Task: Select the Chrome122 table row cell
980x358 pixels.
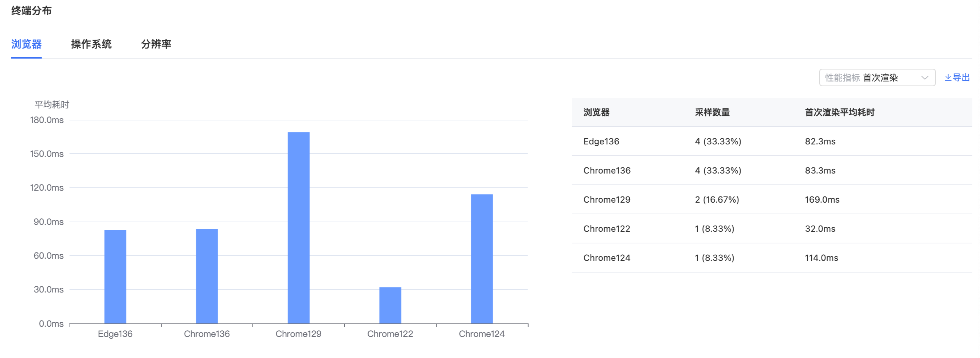Action: pyautogui.click(x=607, y=229)
